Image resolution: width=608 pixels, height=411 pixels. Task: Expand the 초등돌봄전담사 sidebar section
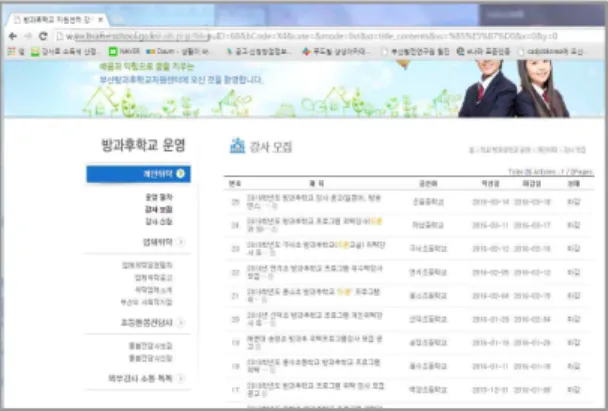click(180, 322)
